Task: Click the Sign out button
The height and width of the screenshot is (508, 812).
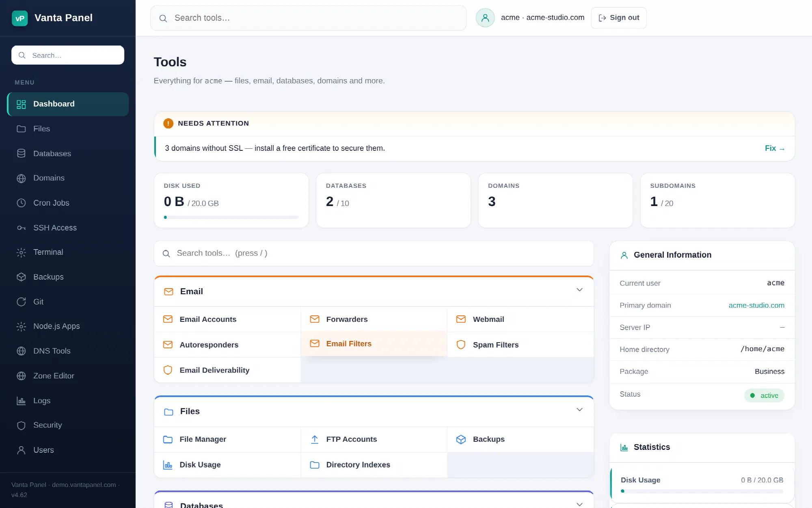Action: [x=619, y=18]
